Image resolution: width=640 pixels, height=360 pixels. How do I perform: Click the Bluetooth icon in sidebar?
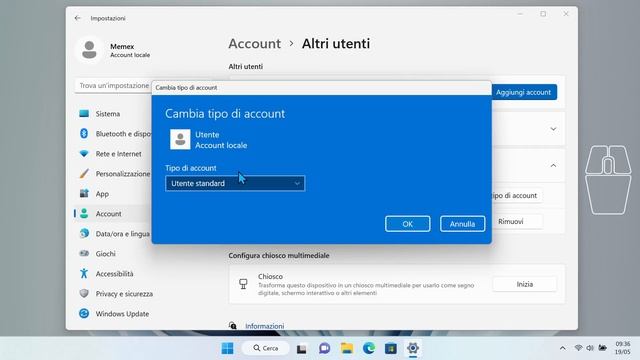(84, 133)
